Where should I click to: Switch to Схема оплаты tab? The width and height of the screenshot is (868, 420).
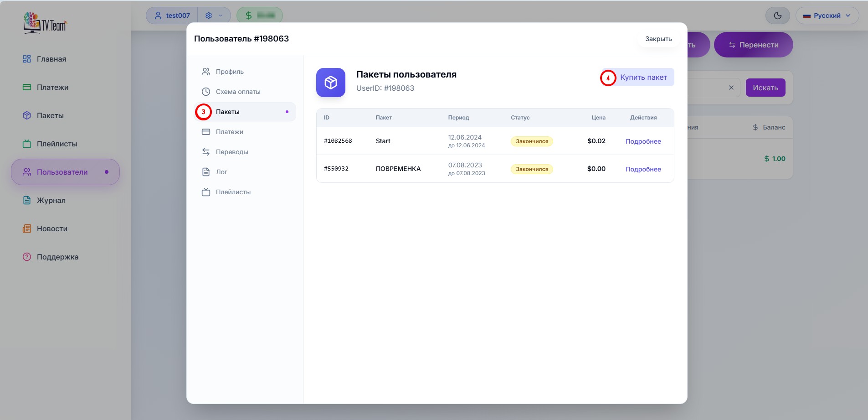coord(238,92)
